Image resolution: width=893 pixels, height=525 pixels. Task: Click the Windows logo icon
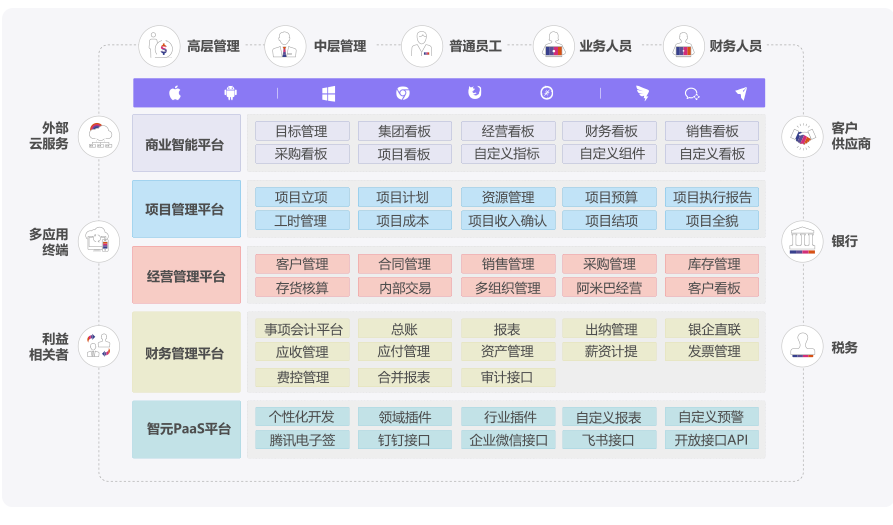coord(328,93)
